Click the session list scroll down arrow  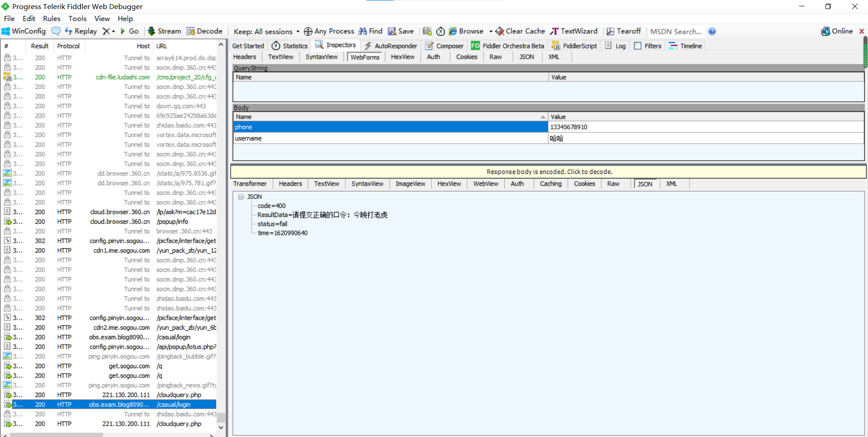click(221, 427)
